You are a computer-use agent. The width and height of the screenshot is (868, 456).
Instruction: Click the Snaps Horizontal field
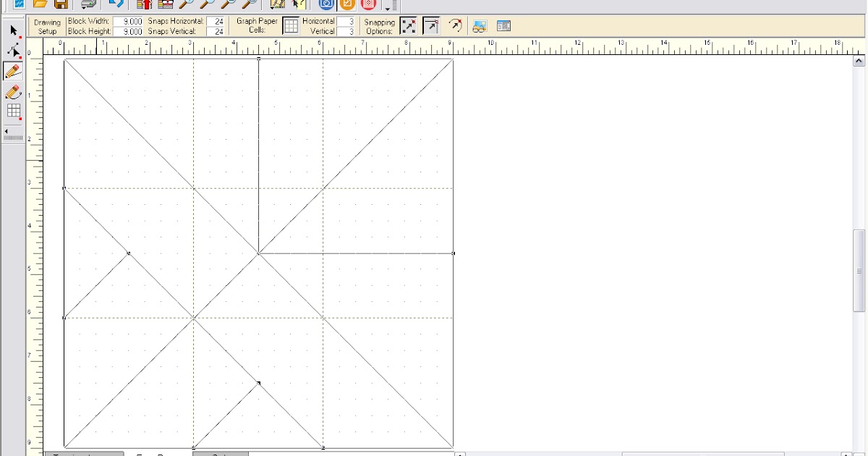click(216, 22)
